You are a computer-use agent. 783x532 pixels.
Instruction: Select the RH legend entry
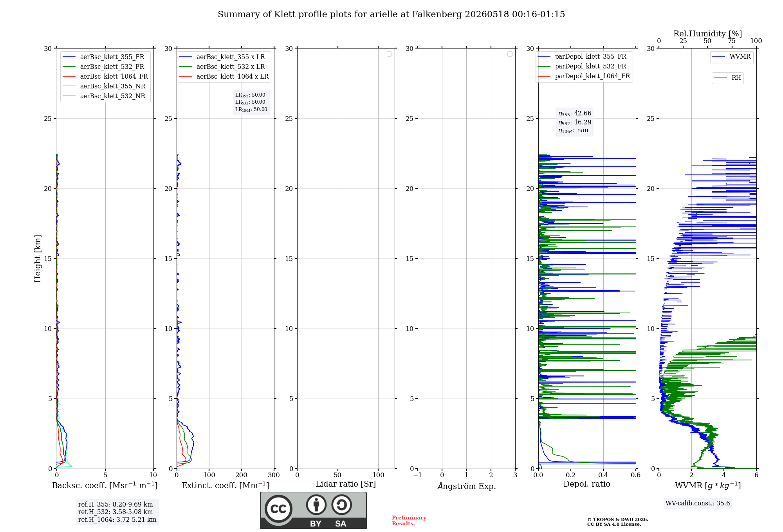click(727, 78)
